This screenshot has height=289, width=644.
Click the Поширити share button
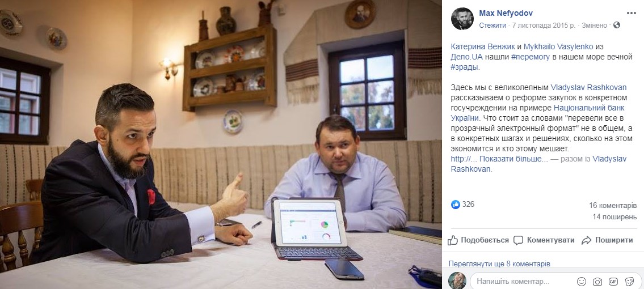coord(608,240)
